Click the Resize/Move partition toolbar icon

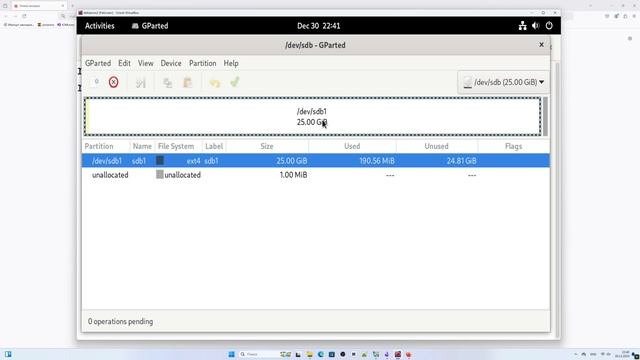(141, 83)
